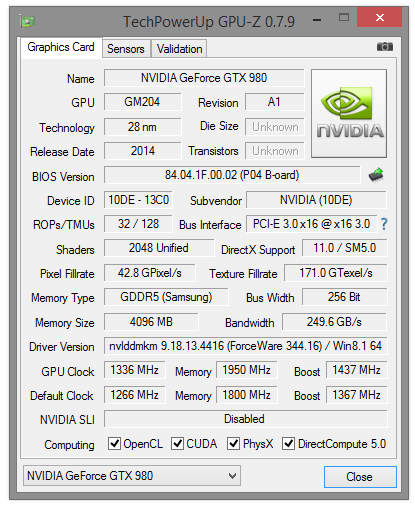Click the Close button
The width and height of the screenshot is (415, 506).
pos(360,477)
